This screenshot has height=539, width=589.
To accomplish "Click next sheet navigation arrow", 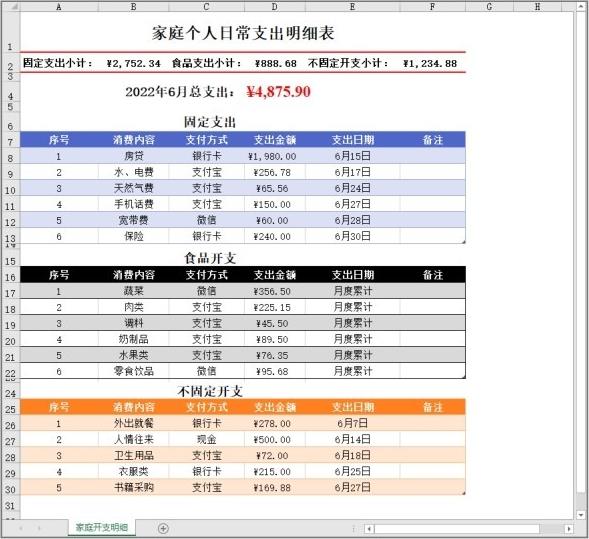I will tap(39, 528).
